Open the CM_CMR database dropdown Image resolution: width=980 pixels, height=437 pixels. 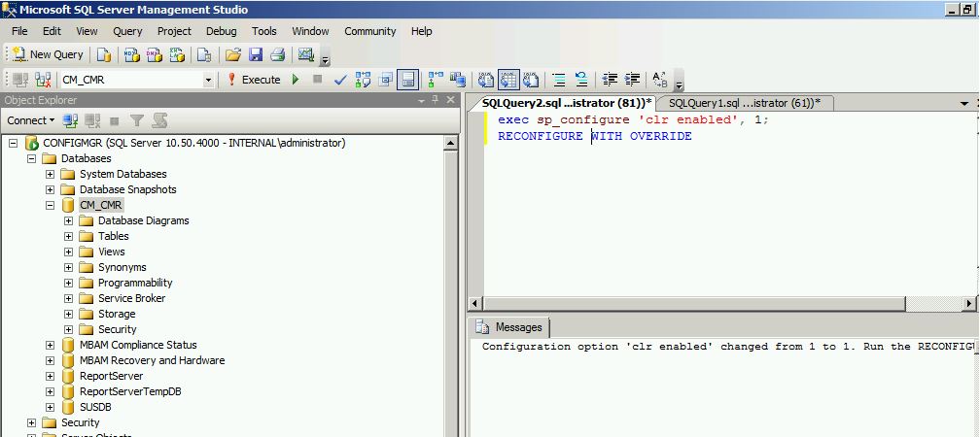(208, 81)
